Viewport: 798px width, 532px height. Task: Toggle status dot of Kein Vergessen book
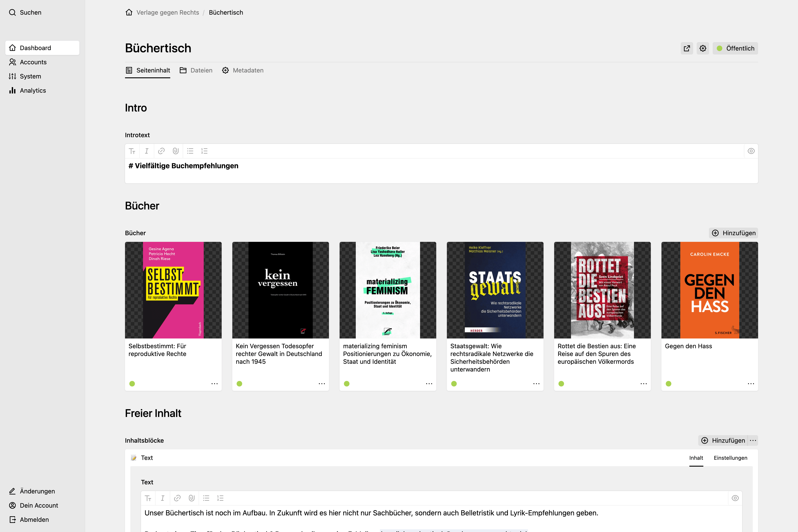(x=240, y=384)
